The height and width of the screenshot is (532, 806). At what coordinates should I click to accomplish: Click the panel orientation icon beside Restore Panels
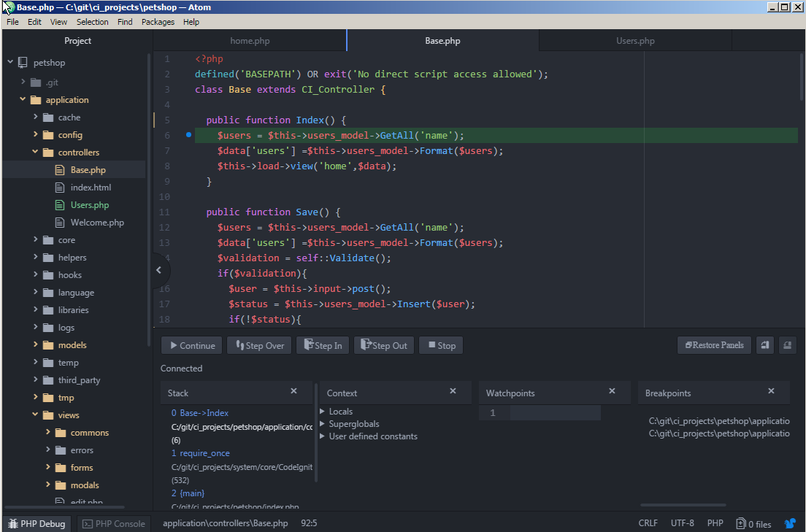pyautogui.click(x=764, y=344)
